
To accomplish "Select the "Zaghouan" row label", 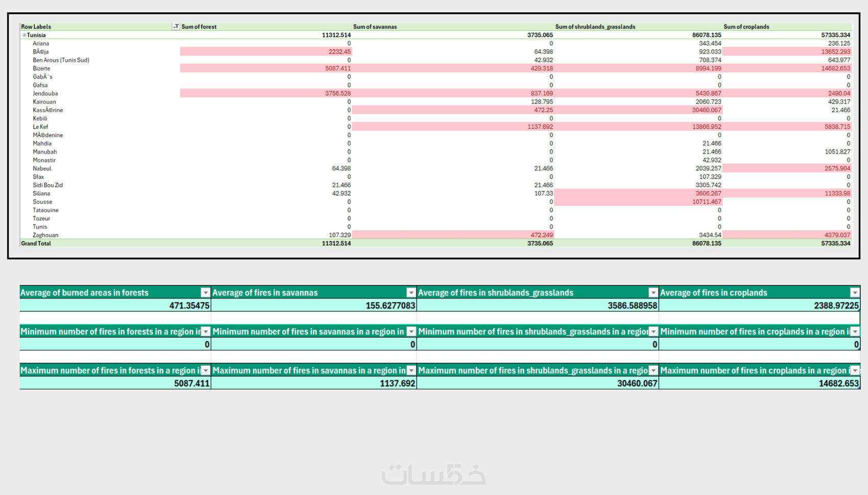I will [45, 235].
